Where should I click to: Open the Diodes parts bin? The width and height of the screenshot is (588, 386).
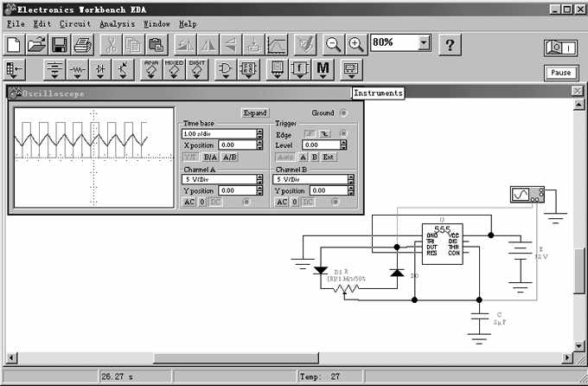point(100,69)
